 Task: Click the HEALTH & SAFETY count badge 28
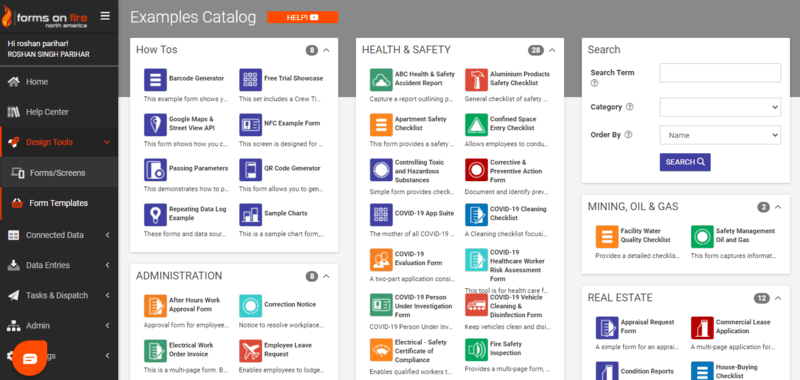coord(536,50)
